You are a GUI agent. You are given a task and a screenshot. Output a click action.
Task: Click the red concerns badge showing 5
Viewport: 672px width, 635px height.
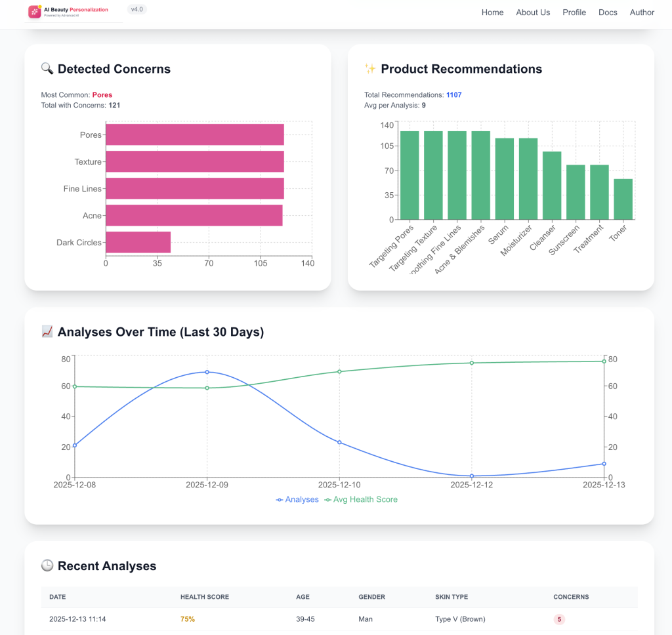(x=559, y=619)
